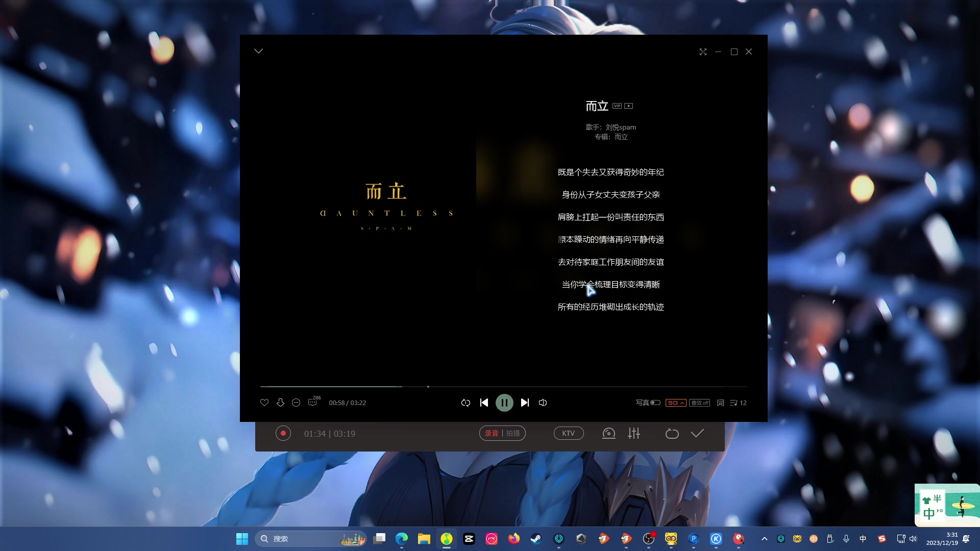The height and width of the screenshot is (551, 980).
Task: Open the more options ellipsis menu
Action: [x=296, y=403]
